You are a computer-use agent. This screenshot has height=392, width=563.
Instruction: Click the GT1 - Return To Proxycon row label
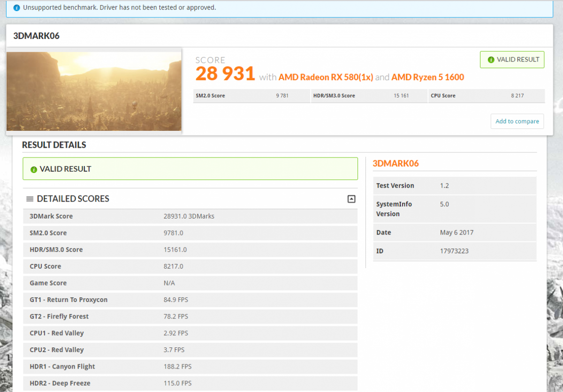point(68,300)
